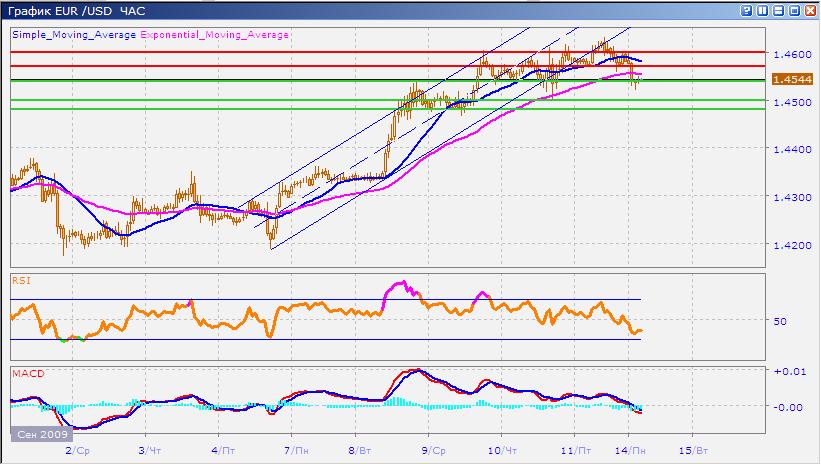The image size is (821, 464).
Task: Click the MACD +0.01 scale label
Action: 788,372
